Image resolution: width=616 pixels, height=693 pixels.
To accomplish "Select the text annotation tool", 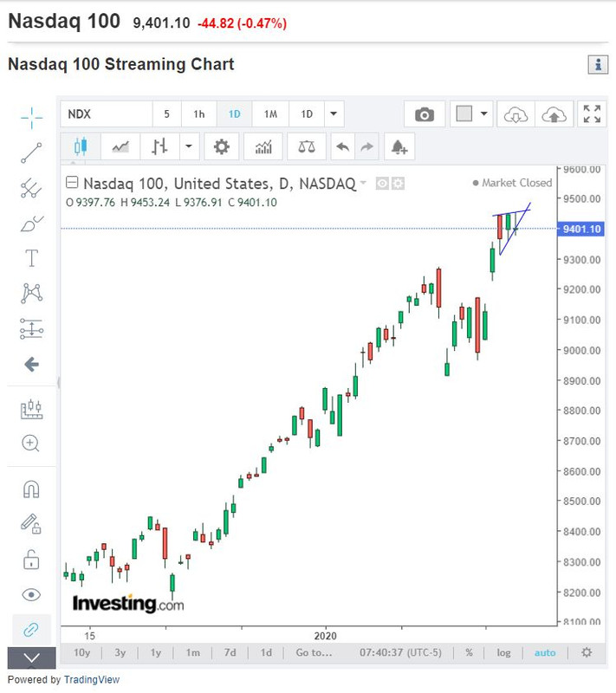I will [x=31, y=258].
